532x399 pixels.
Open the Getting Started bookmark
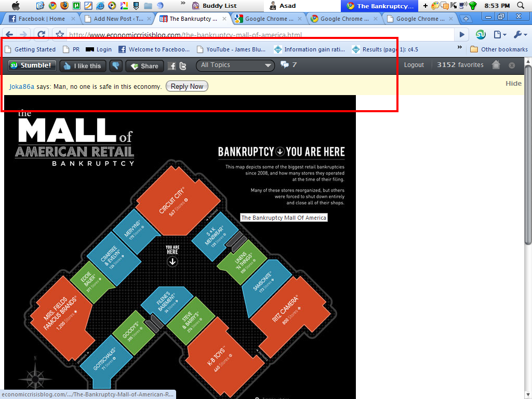[30, 49]
